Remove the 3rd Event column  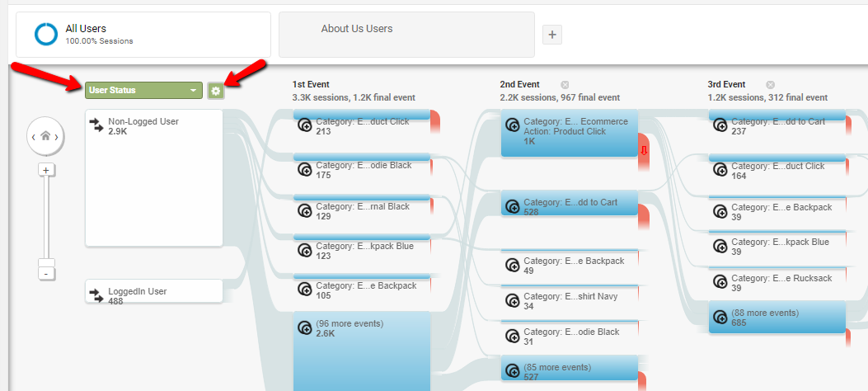(x=770, y=85)
